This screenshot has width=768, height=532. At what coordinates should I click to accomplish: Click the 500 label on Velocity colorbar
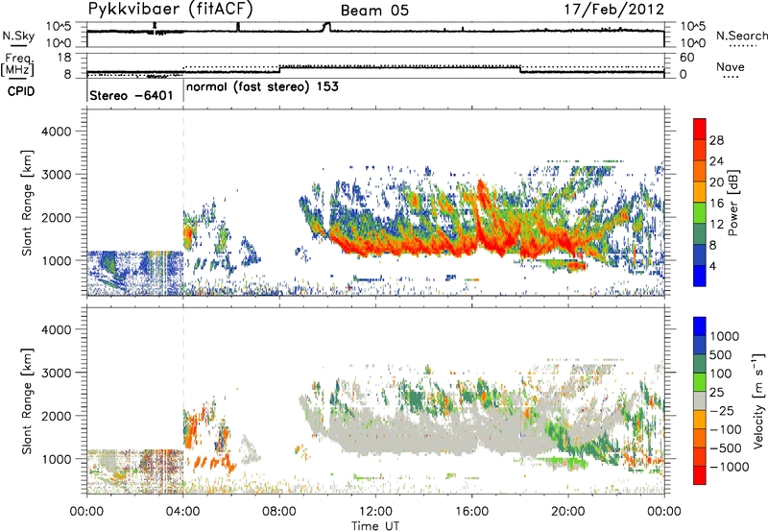[x=721, y=355]
